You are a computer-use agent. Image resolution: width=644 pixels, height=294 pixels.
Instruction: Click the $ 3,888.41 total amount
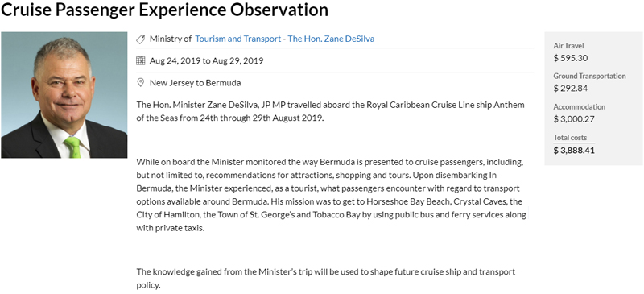click(574, 150)
